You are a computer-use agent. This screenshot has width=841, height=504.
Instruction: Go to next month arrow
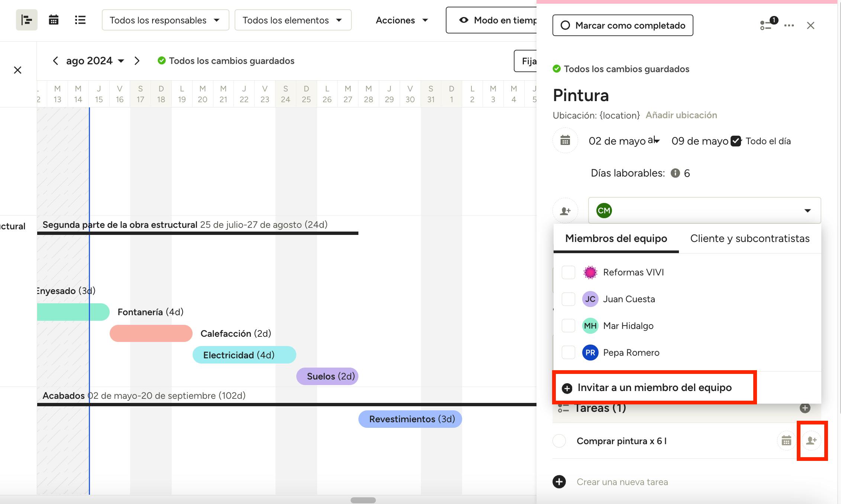click(x=137, y=61)
